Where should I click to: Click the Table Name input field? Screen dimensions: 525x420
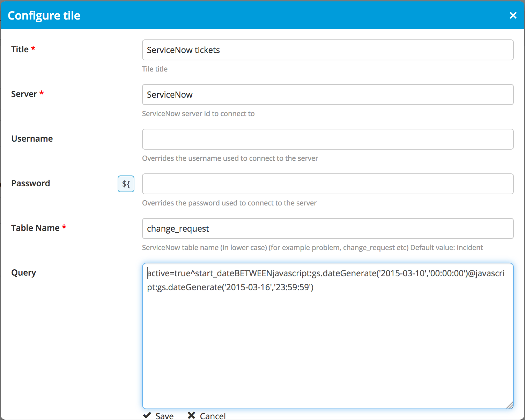pyautogui.click(x=328, y=228)
